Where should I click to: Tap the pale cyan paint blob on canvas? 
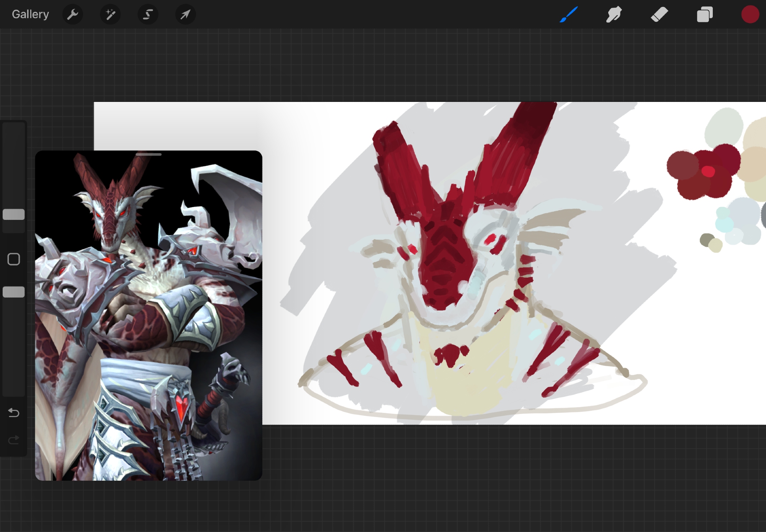coord(723,224)
